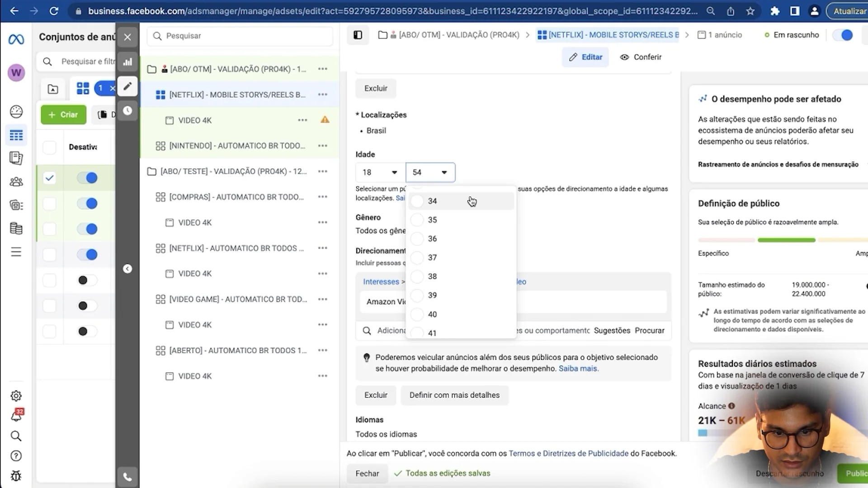Turn off the draft ad set toggle

tap(843, 35)
